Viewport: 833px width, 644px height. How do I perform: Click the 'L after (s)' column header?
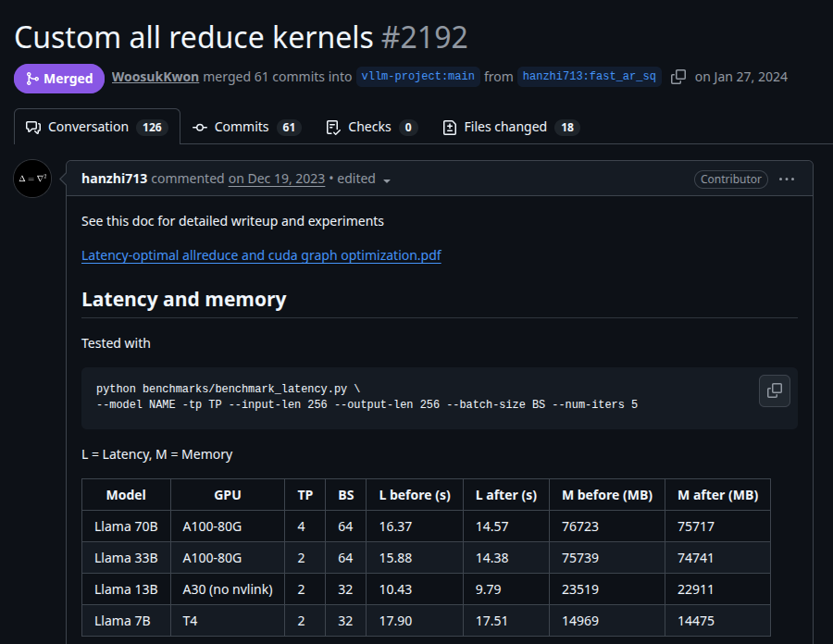click(x=505, y=495)
